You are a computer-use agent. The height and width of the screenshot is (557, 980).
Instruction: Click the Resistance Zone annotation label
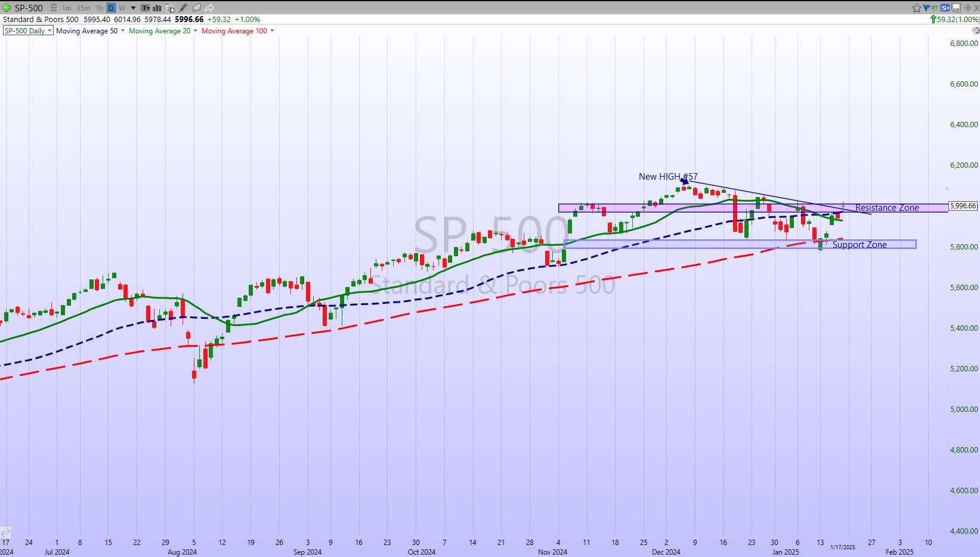click(x=887, y=208)
